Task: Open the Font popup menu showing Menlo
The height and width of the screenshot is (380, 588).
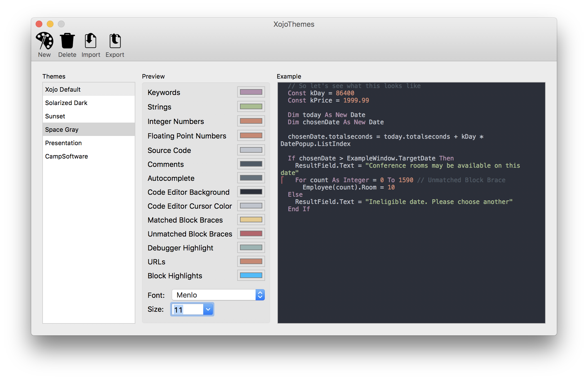Action: tap(218, 295)
